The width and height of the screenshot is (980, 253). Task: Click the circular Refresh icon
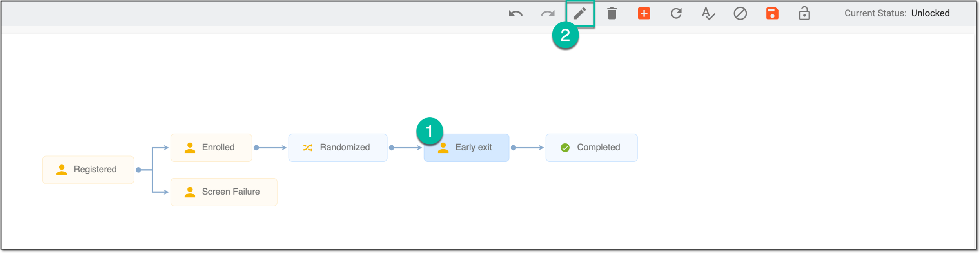click(676, 13)
